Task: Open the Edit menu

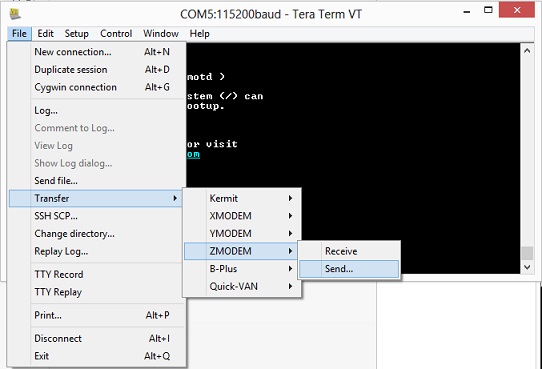Action: 45,34
